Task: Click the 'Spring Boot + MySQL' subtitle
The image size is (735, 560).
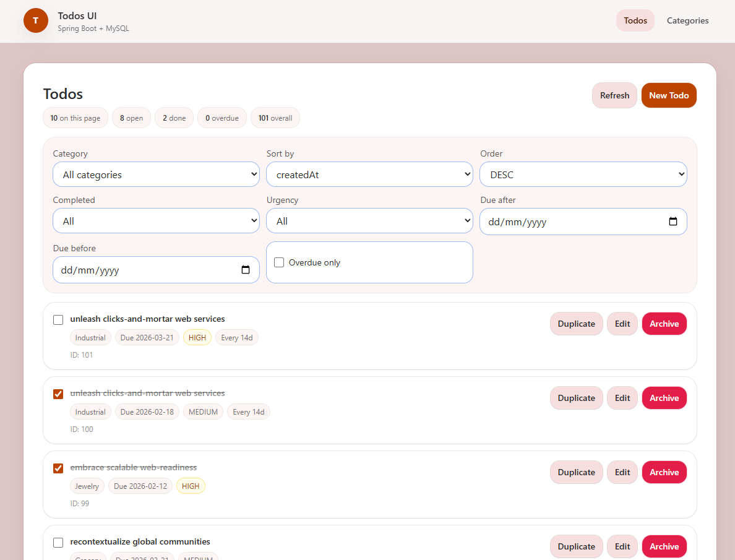Action: (93, 28)
